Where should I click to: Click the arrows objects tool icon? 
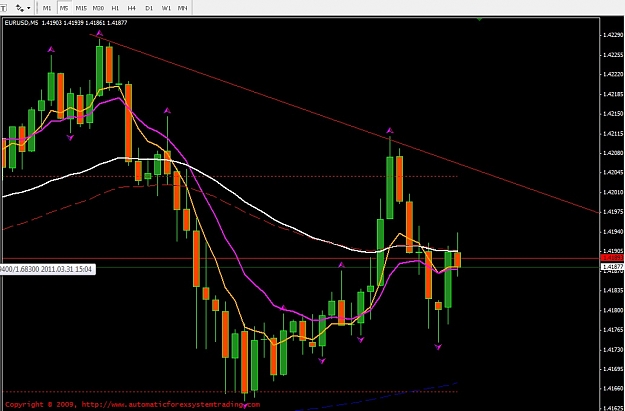(x=19, y=8)
